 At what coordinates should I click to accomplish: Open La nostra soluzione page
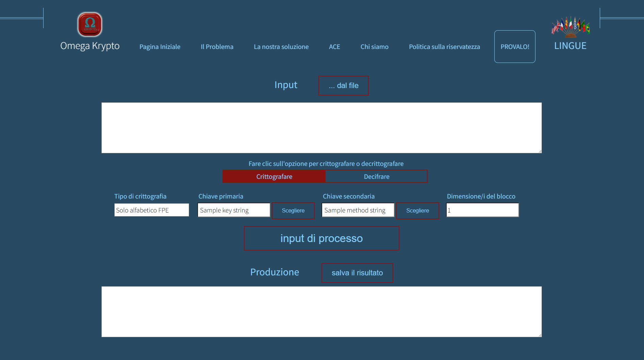click(x=281, y=47)
